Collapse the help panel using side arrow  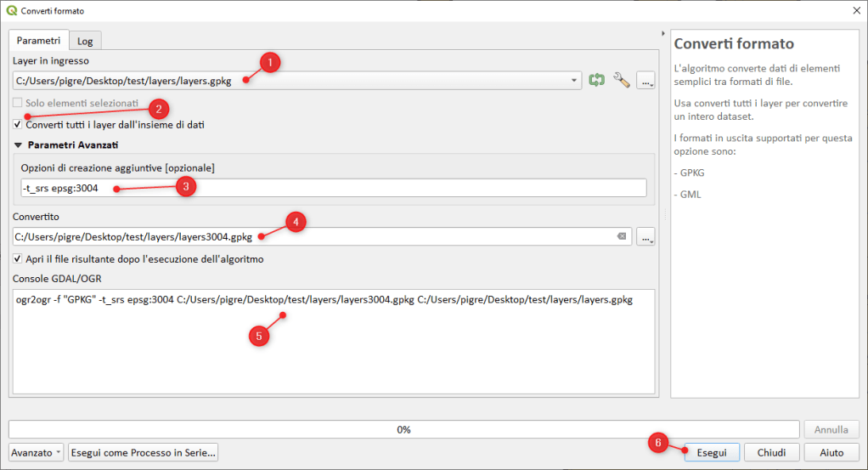point(662,34)
